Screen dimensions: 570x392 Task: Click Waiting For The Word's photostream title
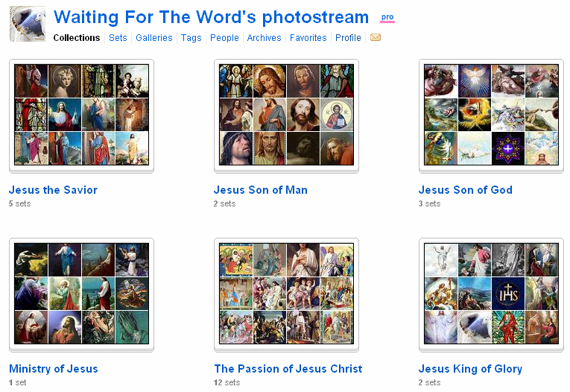coord(212,17)
